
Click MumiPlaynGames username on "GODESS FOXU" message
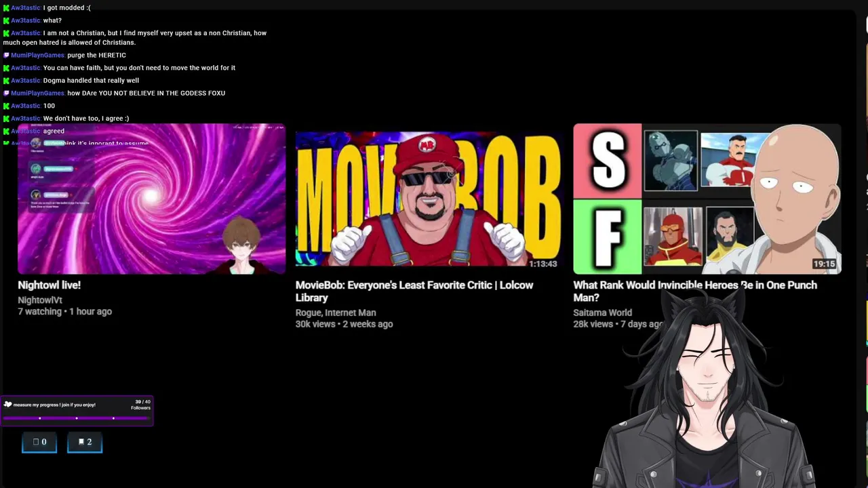pos(38,93)
